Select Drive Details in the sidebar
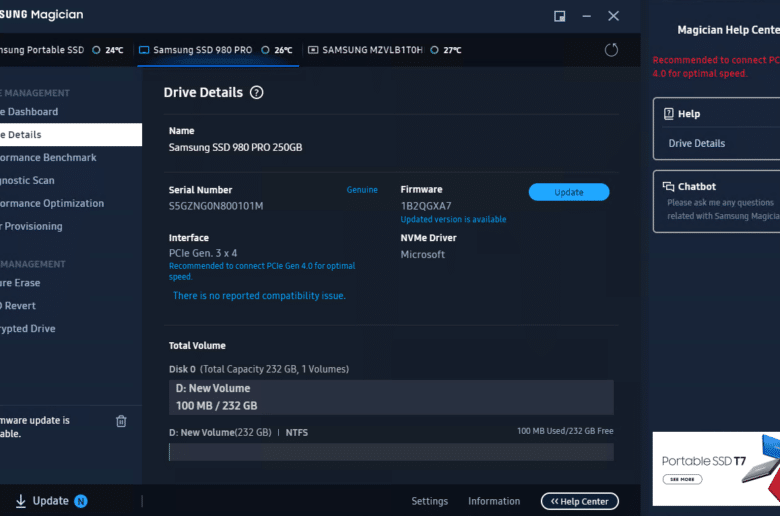This screenshot has height=516, width=780. point(71,135)
